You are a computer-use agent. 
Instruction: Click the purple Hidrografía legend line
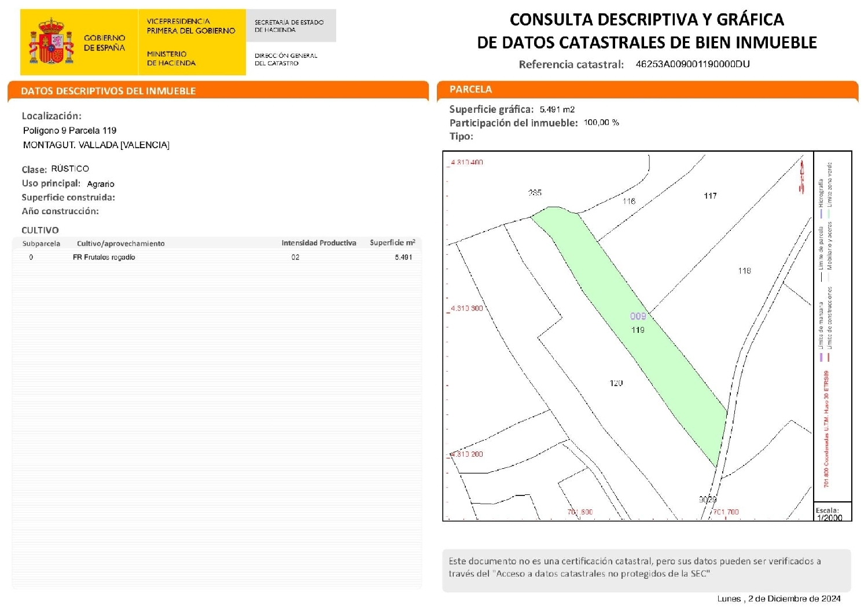[821, 214]
